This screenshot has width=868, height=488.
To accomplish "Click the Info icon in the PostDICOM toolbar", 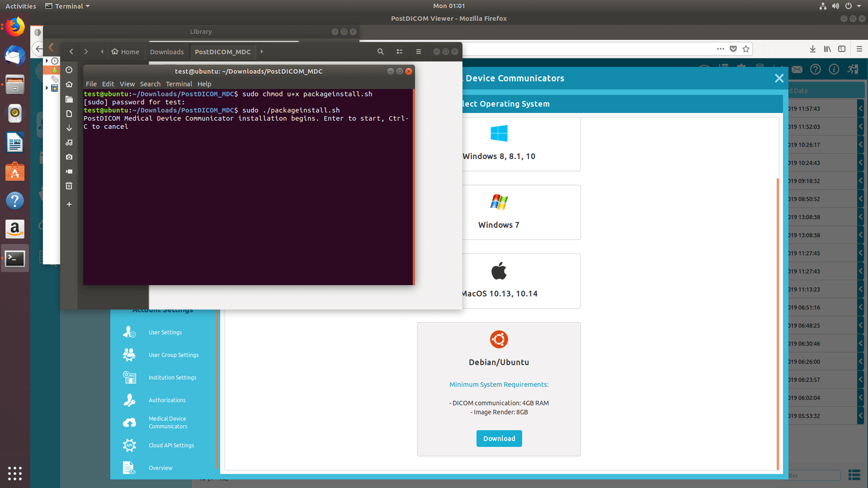I will coord(834,69).
